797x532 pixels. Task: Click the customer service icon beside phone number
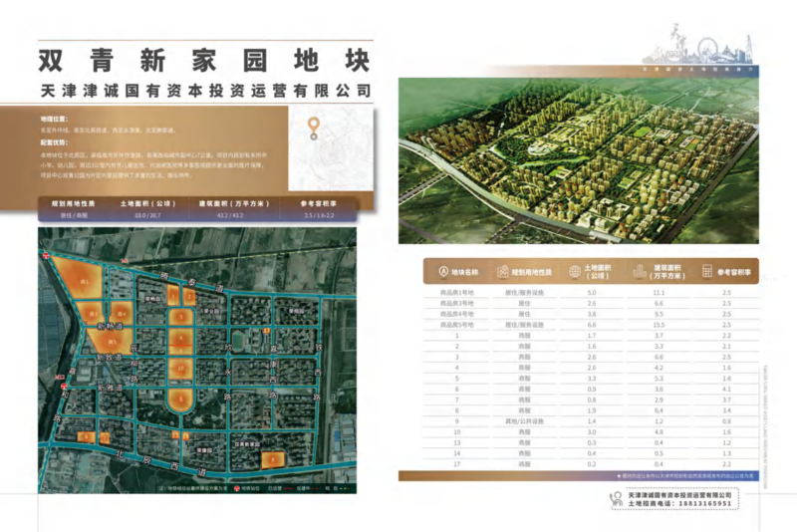pyautogui.click(x=617, y=498)
